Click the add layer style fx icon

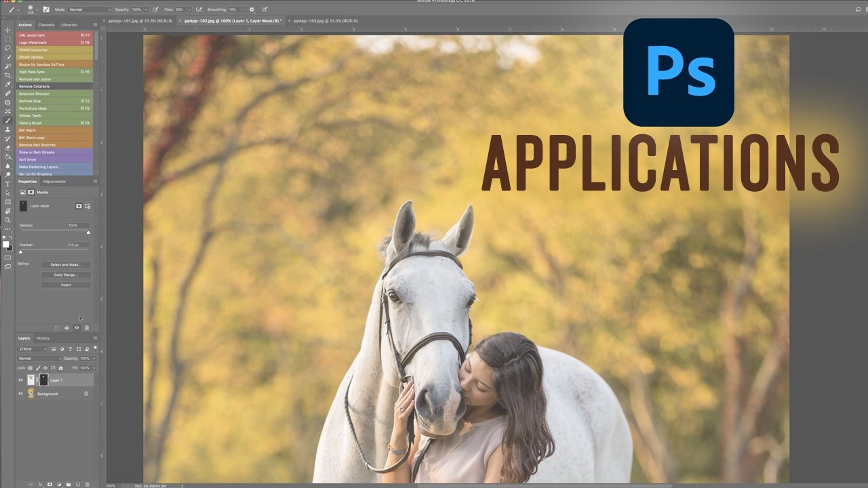click(x=40, y=484)
